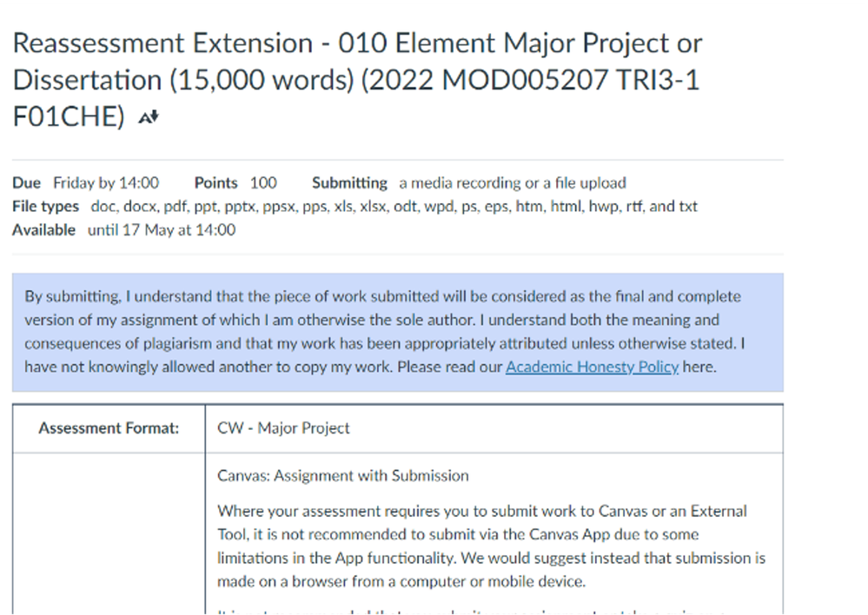Click the 'File types' label
The width and height of the screenshot is (868, 615).
(x=45, y=207)
